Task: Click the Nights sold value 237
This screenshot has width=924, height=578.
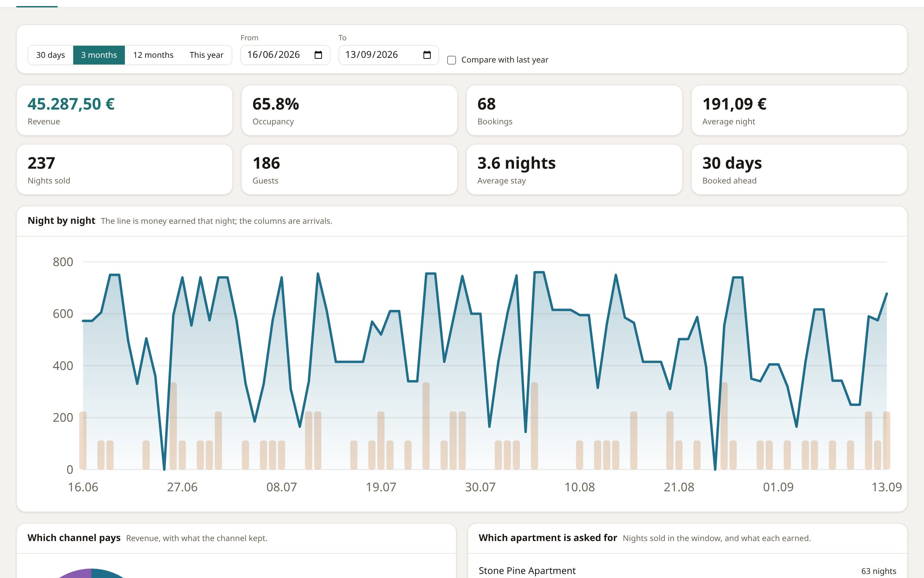Action: coord(41,163)
